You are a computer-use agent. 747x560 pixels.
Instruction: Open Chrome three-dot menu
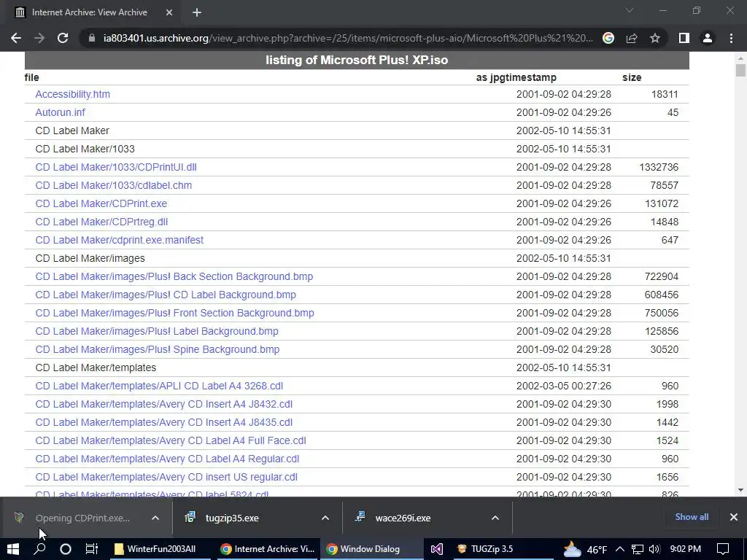point(731,38)
